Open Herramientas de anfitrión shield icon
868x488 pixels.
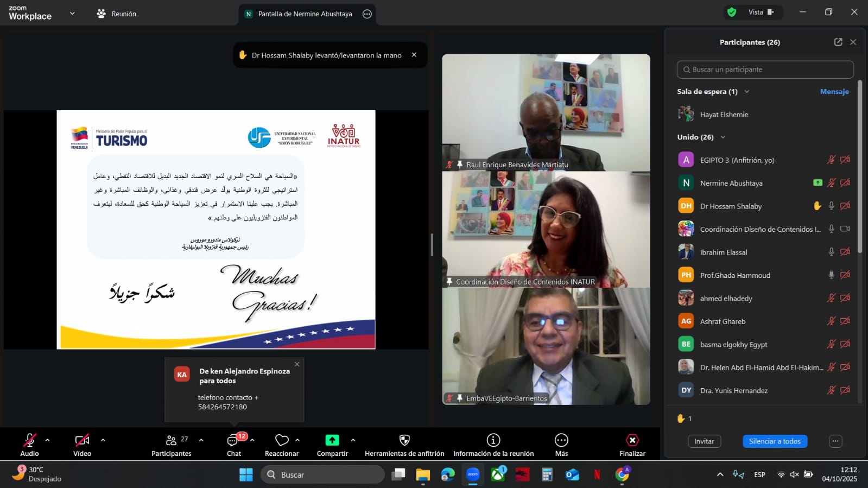click(x=404, y=440)
